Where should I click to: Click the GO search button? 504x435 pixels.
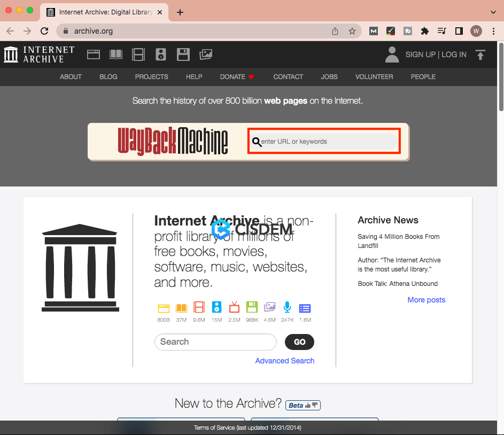click(299, 341)
